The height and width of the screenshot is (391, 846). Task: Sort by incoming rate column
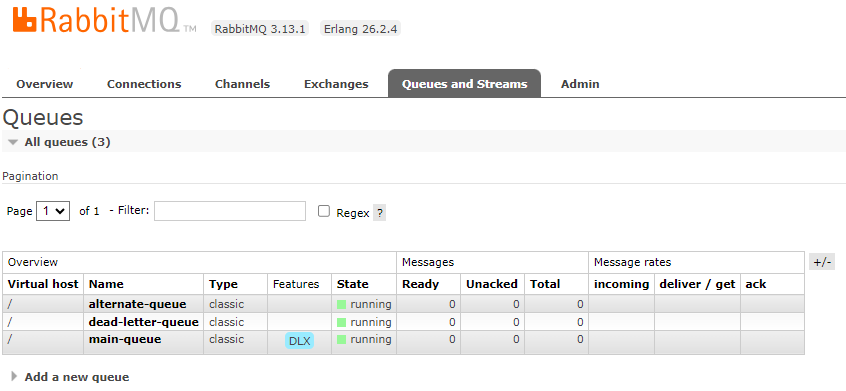622,284
